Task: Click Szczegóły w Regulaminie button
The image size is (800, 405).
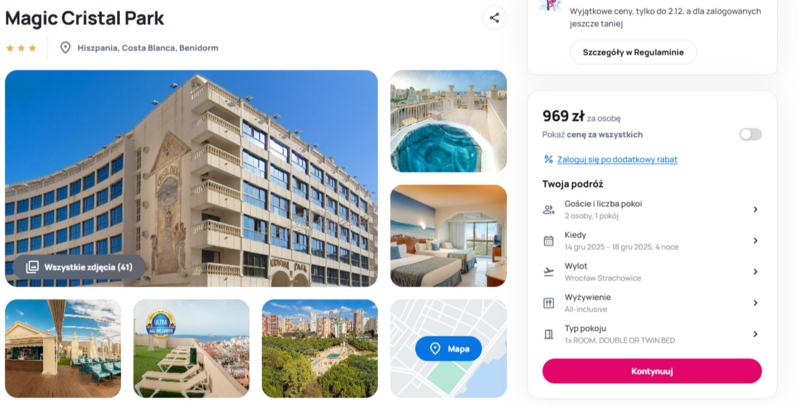Action: [x=633, y=52]
